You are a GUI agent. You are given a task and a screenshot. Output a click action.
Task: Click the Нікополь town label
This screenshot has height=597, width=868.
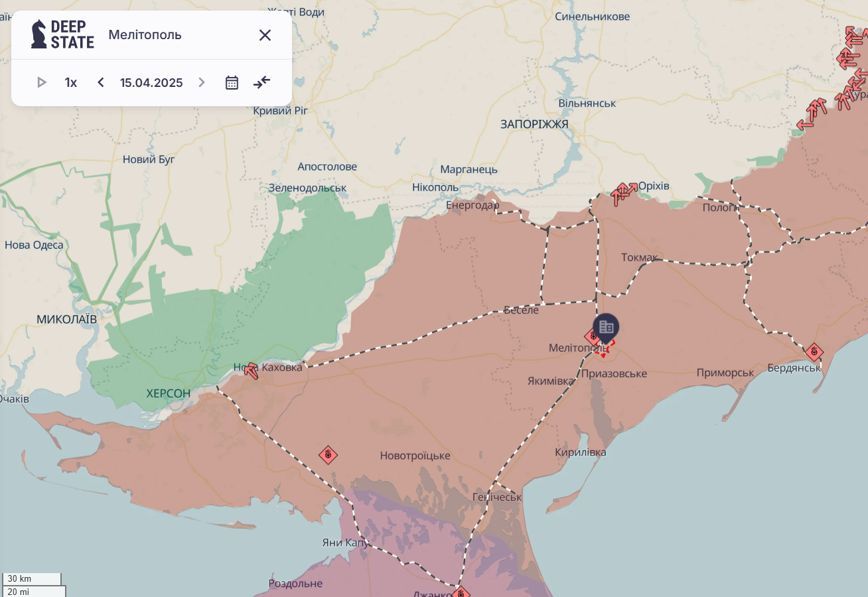[x=435, y=187]
